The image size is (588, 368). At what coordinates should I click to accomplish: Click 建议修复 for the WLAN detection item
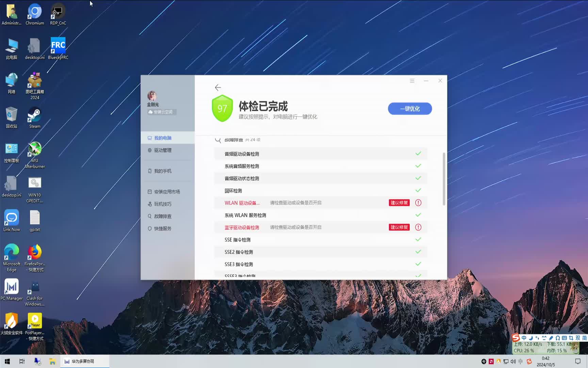coord(399,202)
